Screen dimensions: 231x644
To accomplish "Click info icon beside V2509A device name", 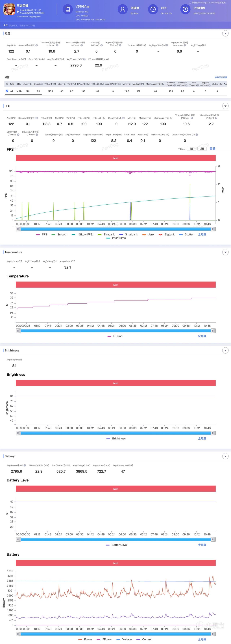I will click(88, 7).
